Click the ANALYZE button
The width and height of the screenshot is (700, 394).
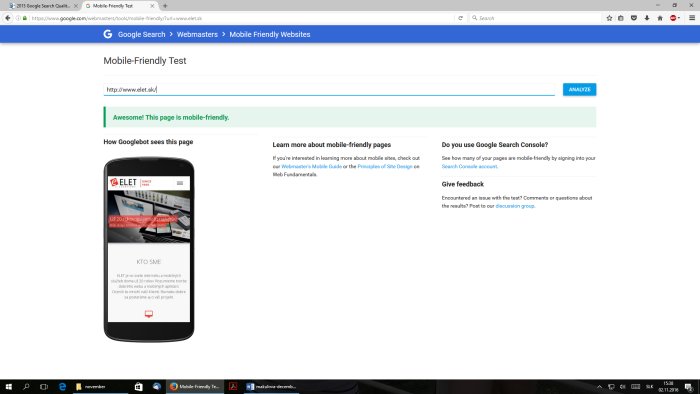pyautogui.click(x=579, y=89)
